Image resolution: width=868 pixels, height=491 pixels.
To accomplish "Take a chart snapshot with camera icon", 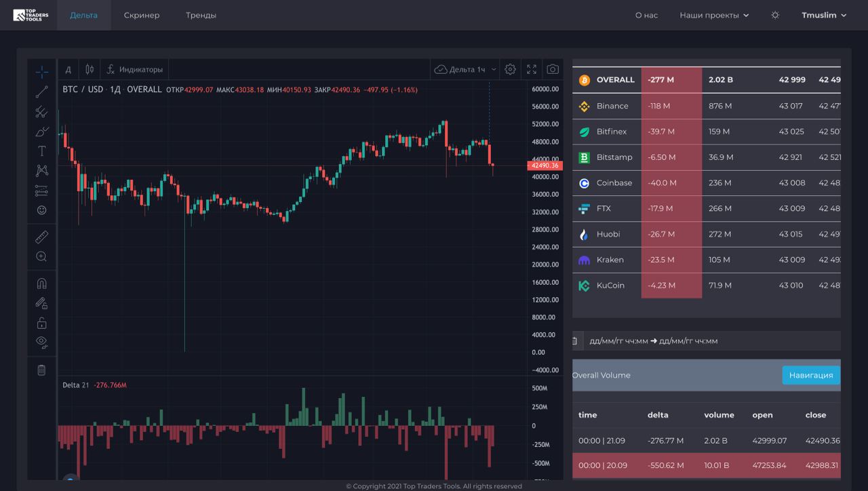I will pos(553,69).
